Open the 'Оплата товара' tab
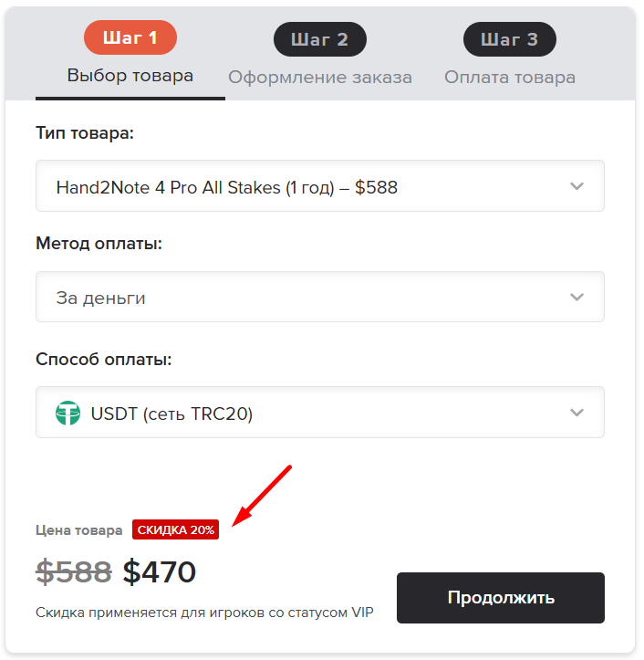Image resolution: width=644 pixels, height=660 pixels. 510,77
